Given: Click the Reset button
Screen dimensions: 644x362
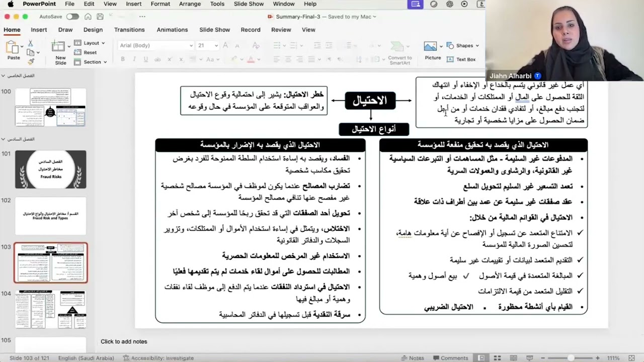Looking at the screenshot, I should point(86,52).
